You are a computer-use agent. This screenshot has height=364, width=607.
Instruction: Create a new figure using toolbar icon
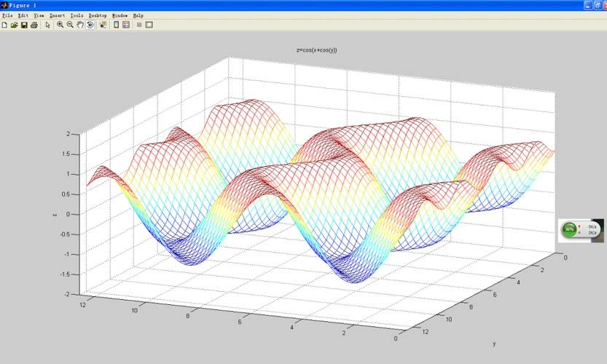tap(4, 25)
